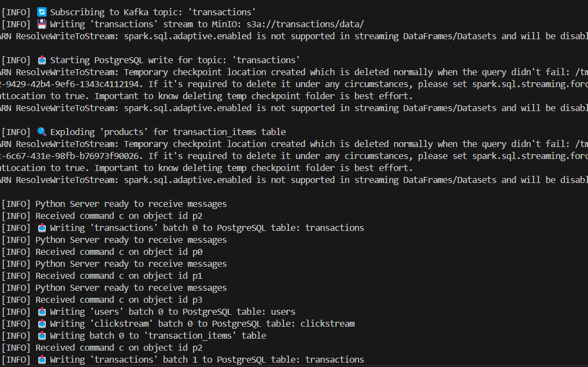
Task: Click the magnifying glass icon beside Exploding 'products'
Action: point(41,132)
